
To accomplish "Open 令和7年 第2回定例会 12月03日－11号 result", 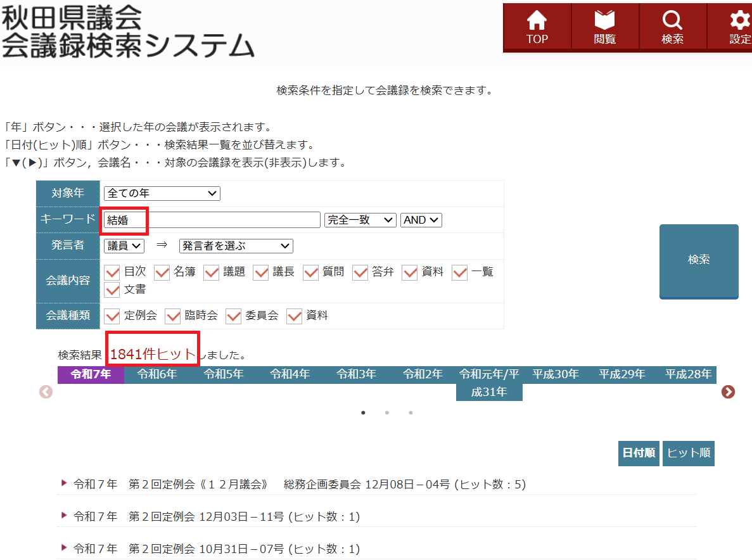I will pos(216,516).
